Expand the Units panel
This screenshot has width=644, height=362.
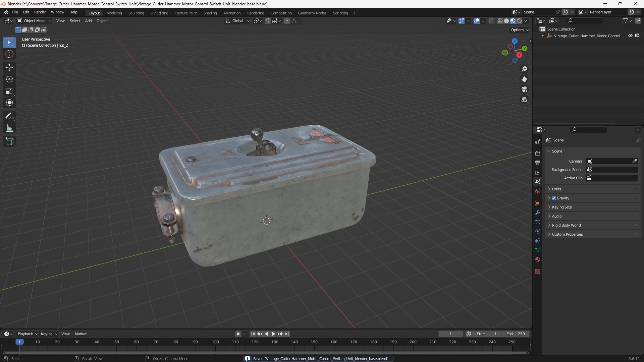point(556,189)
